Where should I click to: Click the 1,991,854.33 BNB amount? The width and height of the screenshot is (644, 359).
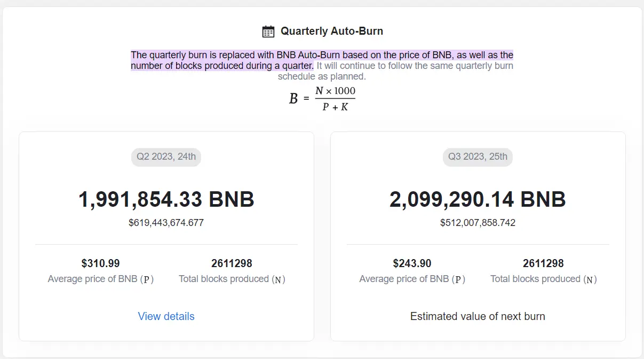click(x=166, y=200)
